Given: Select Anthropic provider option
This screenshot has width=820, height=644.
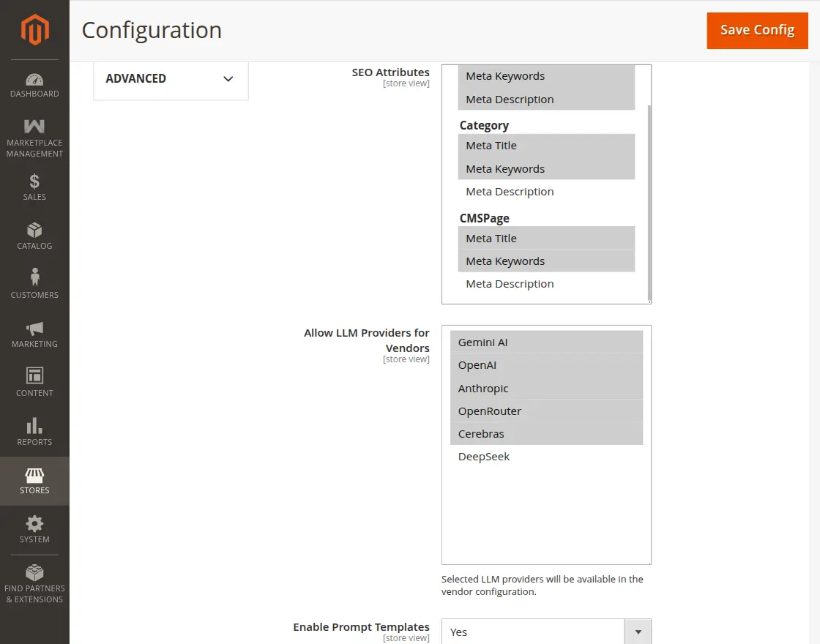Looking at the screenshot, I should pos(546,389).
